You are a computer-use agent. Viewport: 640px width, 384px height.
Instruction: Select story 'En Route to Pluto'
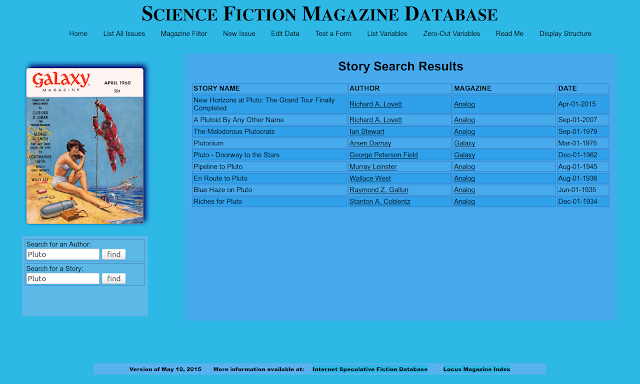(270, 178)
